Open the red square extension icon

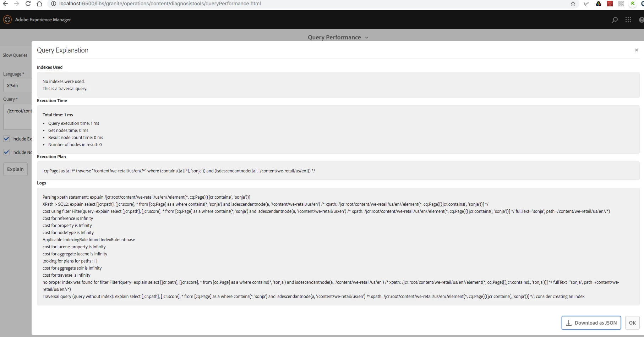click(610, 4)
